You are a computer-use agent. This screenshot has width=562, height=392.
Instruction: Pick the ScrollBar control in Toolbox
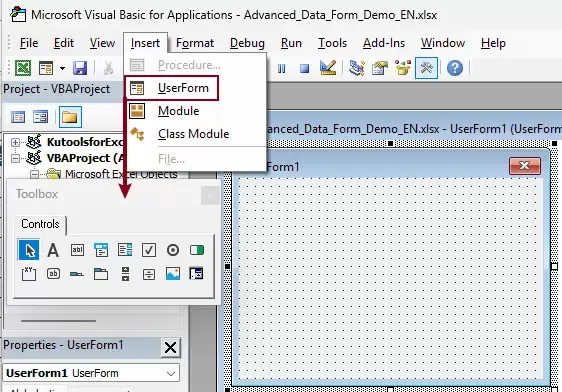[x=125, y=274]
